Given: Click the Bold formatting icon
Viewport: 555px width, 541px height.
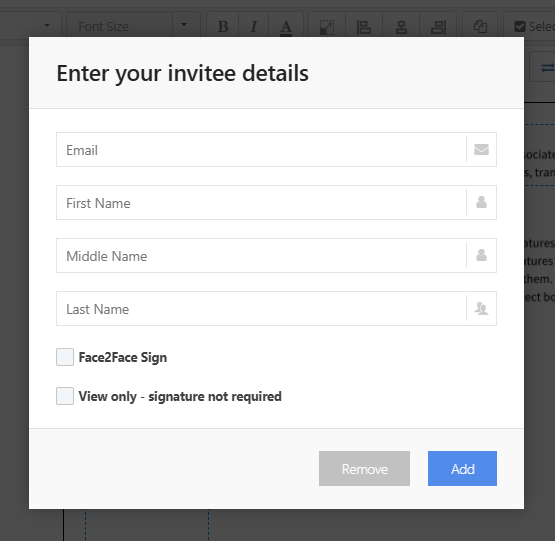Looking at the screenshot, I should click(223, 27).
